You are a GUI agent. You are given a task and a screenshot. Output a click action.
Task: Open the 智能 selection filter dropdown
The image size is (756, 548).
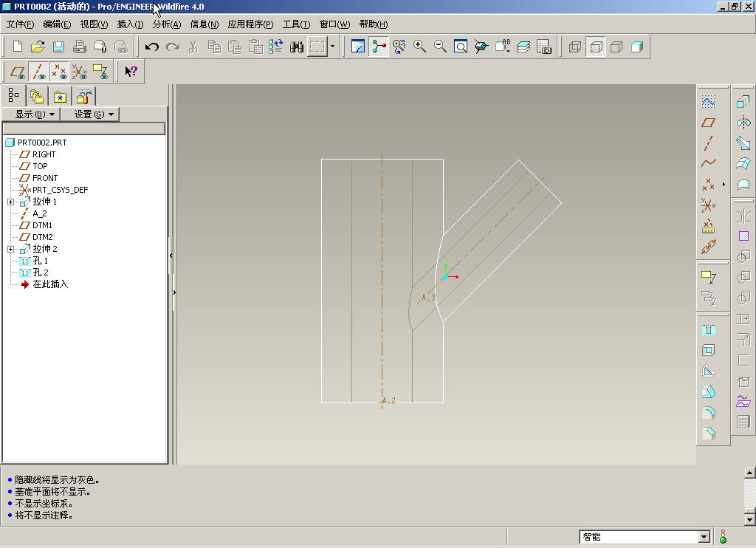click(704, 537)
